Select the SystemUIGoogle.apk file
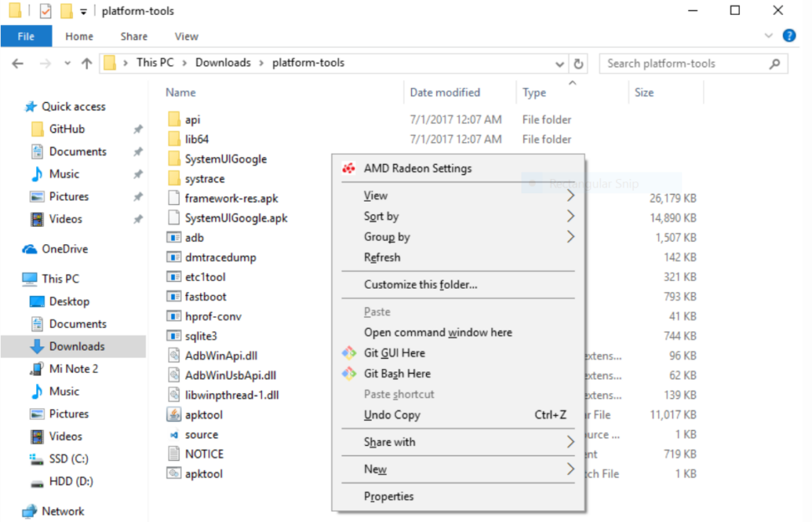This screenshot has width=812, height=522. pos(236,217)
